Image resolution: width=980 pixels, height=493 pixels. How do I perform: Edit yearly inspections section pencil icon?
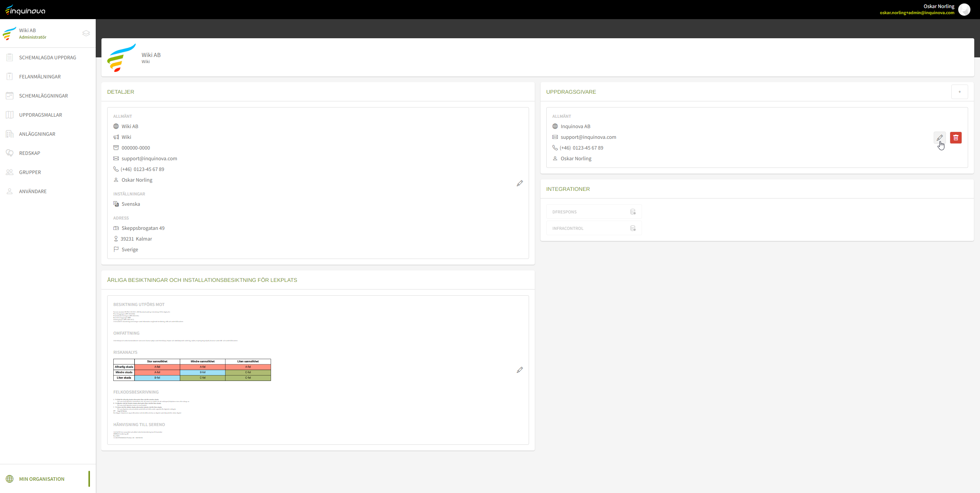(x=519, y=370)
